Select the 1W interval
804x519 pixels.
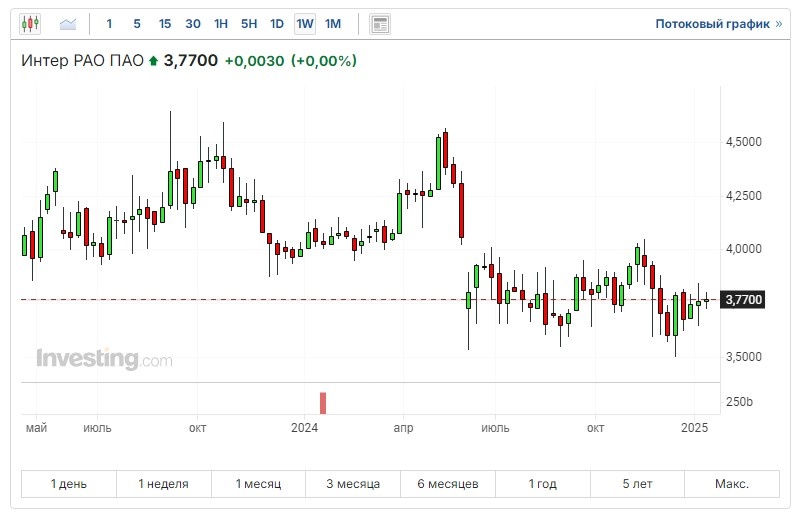point(305,24)
